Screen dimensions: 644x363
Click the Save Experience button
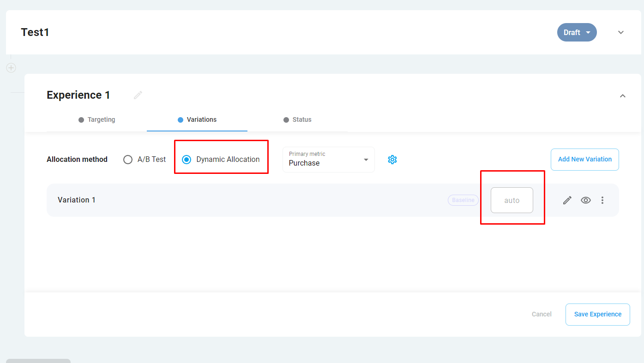coord(597,314)
